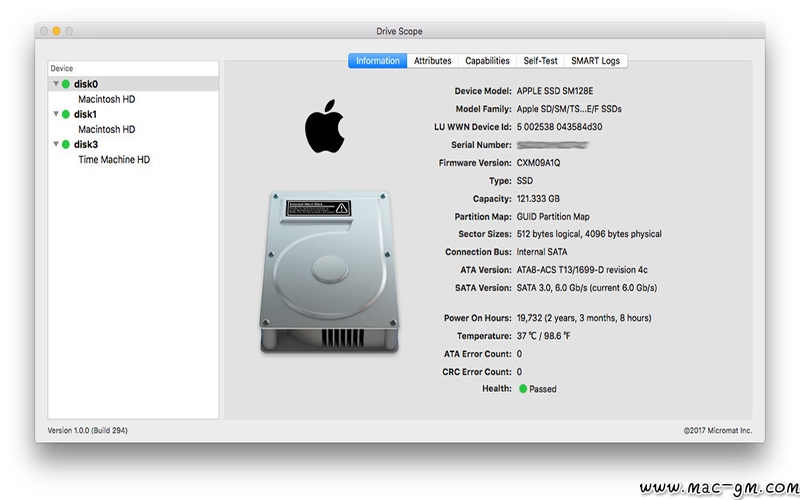Viewport: 800px width, 500px height.
Task: Click the blurred Serial Number value
Action: (553, 145)
